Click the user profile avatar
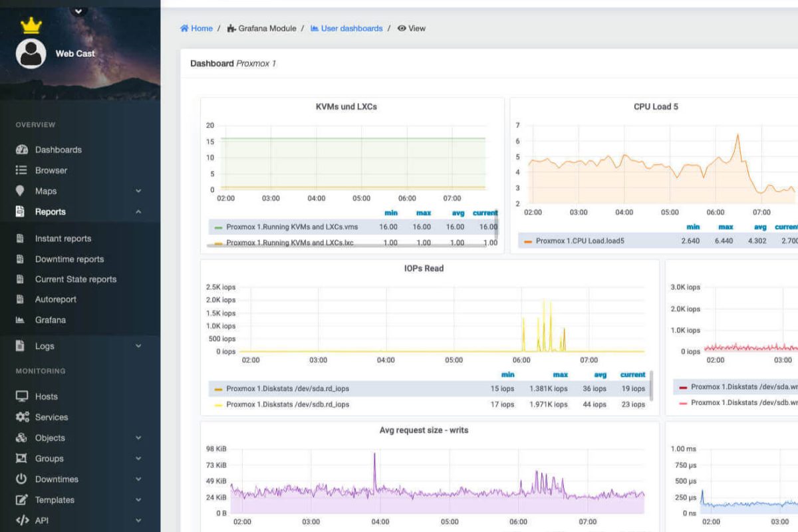 pos(31,54)
